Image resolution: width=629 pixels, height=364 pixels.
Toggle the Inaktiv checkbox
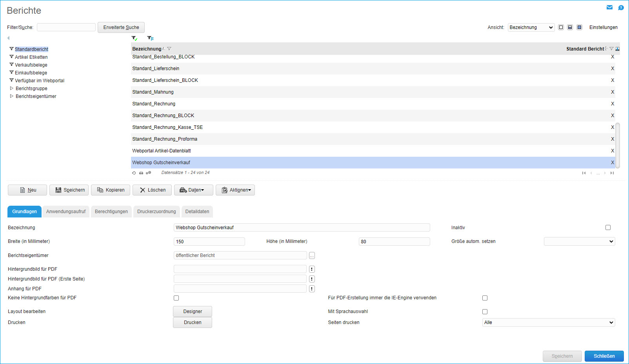(x=608, y=228)
